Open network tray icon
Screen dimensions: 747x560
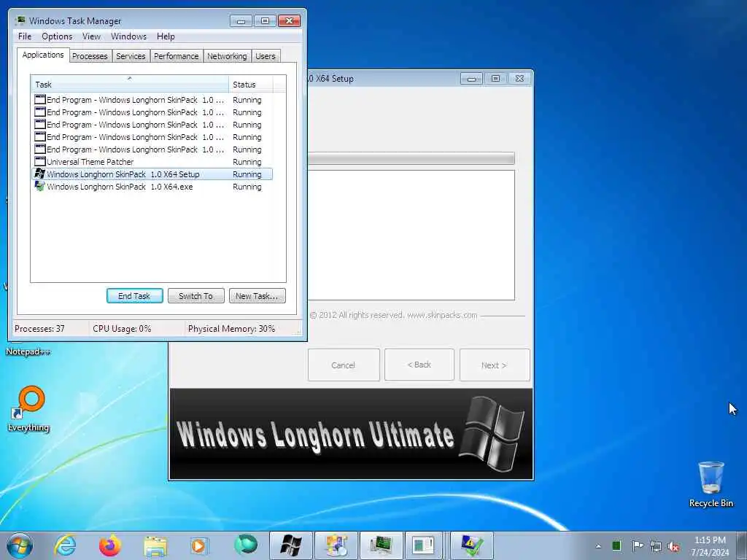click(656, 546)
